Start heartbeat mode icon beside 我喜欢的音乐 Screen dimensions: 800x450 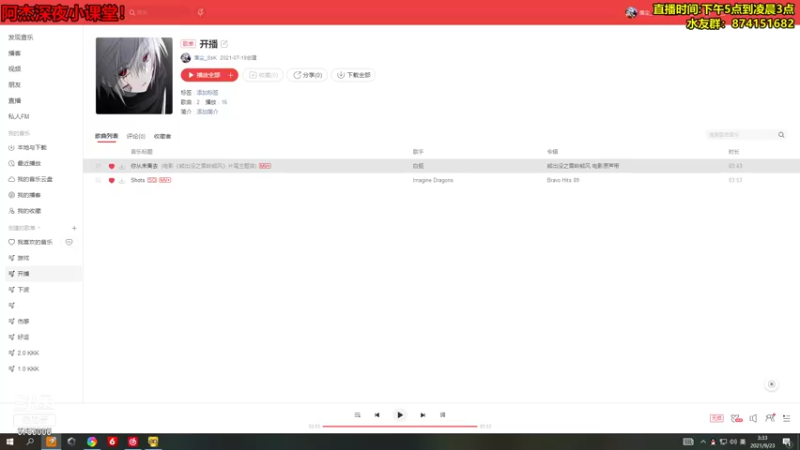[x=69, y=242]
